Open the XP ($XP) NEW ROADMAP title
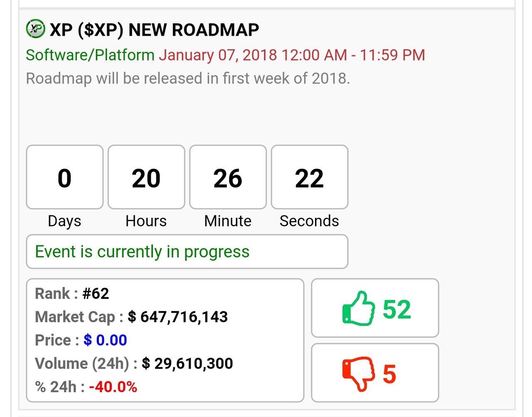Screen dimensions: 532x417 pos(154,30)
